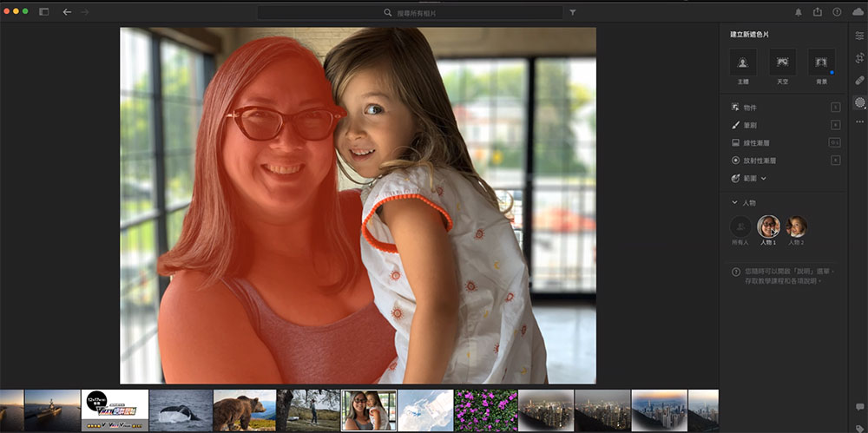The width and height of the screenshot is (868, 433).
Task: Open the Healing brush tool
Action: [859, 80]
